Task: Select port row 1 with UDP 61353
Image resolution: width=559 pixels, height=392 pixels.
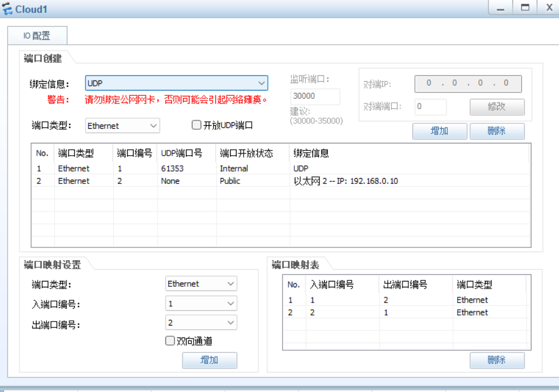Action: (281, 169)
